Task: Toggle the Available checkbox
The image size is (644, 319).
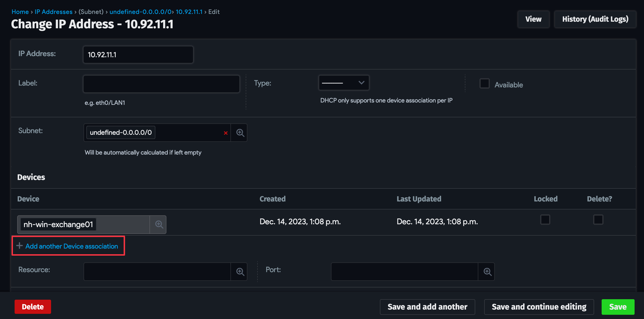Action: coord(484,84)
